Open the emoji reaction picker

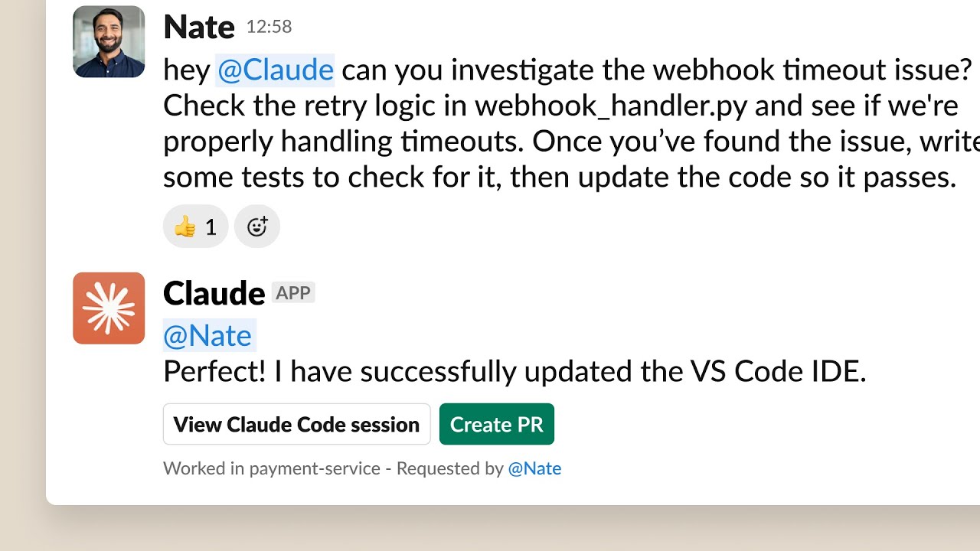(x=257, y=226)
